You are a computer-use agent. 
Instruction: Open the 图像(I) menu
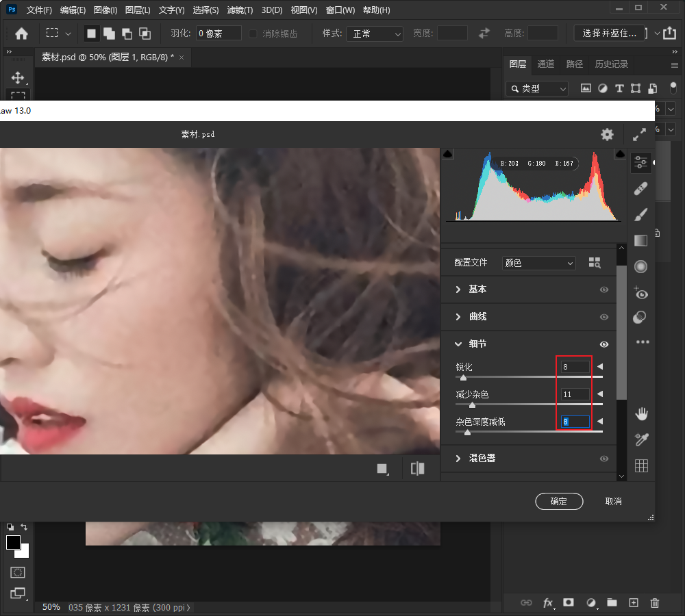coord(105,10)
